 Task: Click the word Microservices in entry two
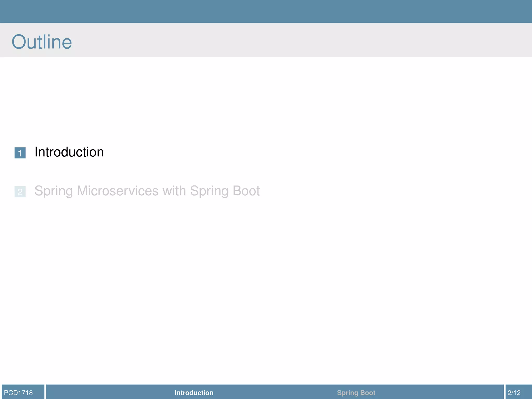(118, 191)
